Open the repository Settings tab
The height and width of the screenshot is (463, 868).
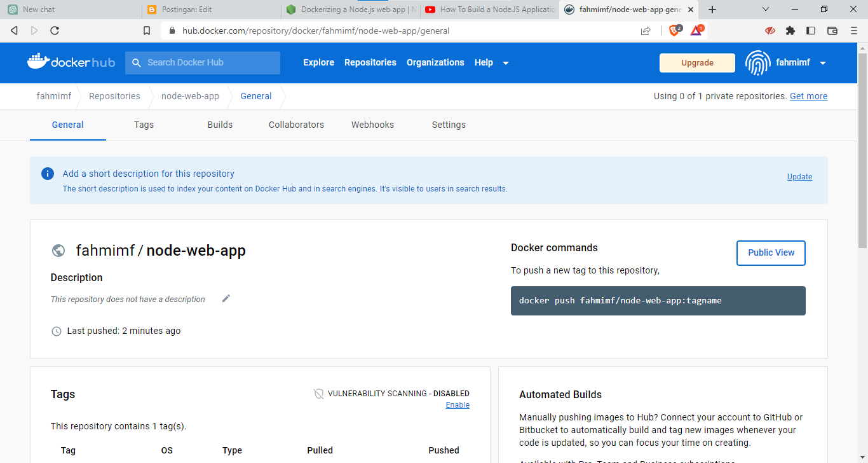click(x=449, y=125)
